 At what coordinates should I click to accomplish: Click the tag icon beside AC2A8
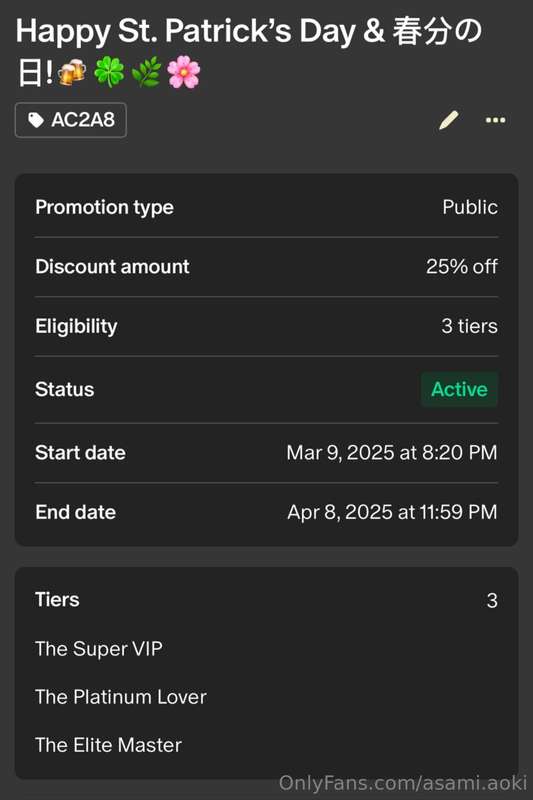[36, 120]
